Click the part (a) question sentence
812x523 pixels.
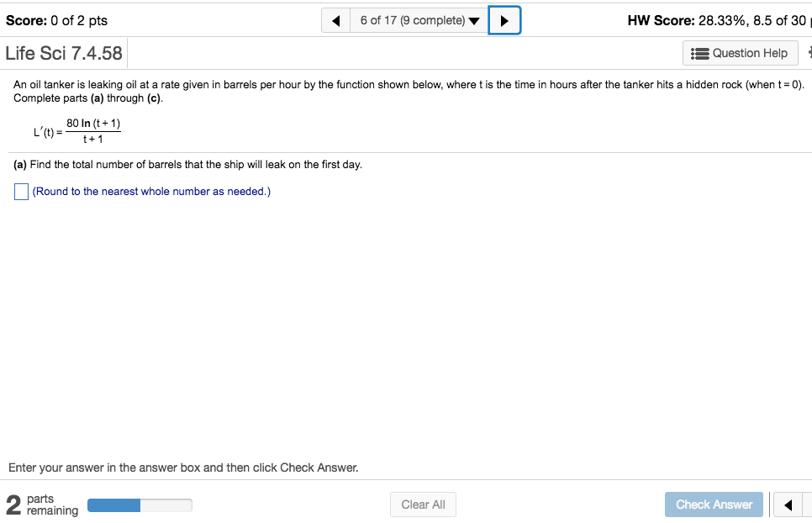point(187,165)
